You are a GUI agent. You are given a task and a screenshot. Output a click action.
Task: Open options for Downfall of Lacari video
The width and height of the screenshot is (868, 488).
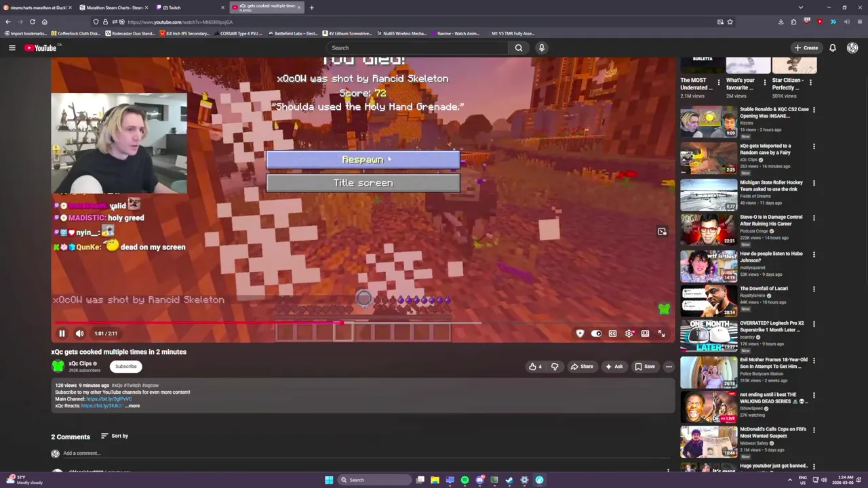click(x=814, y=289)
